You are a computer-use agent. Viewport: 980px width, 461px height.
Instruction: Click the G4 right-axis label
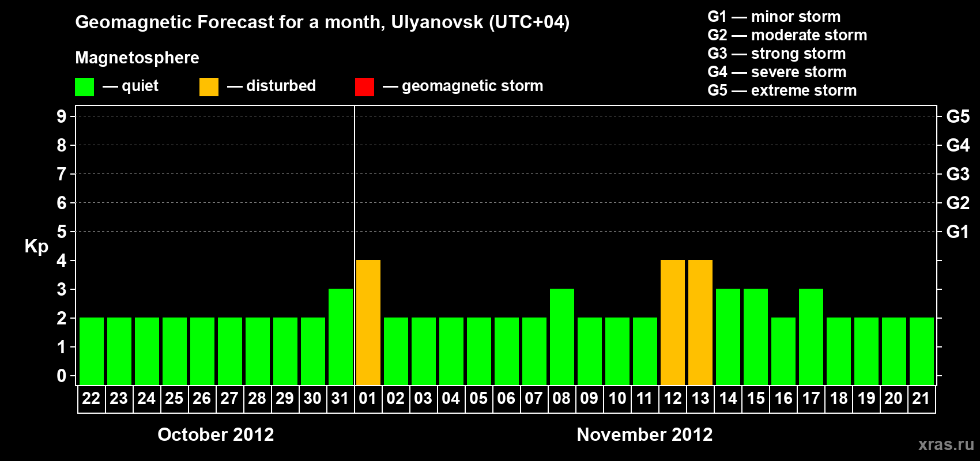point(958,145)
